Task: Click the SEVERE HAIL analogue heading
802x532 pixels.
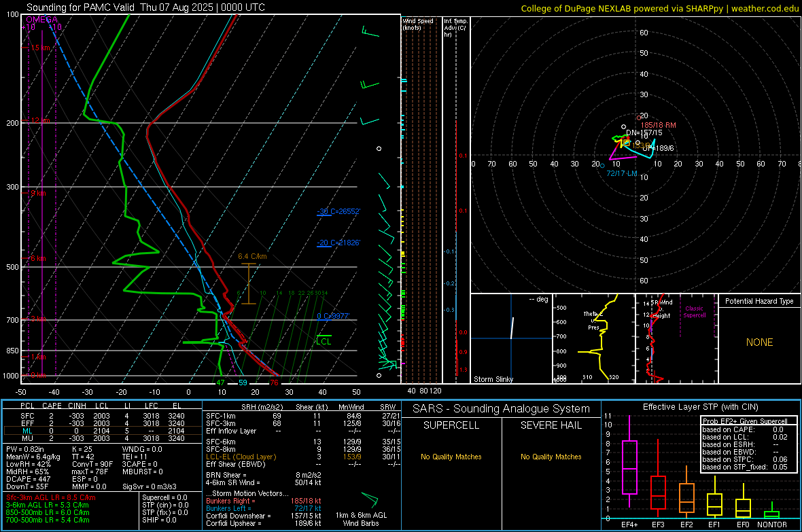Action: point(551,425)
